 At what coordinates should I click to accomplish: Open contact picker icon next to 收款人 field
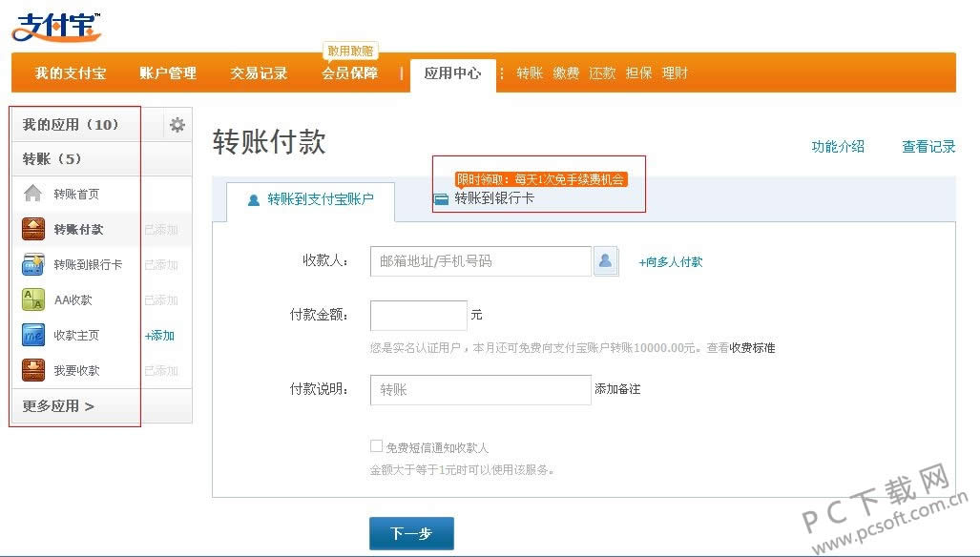point(606,261)
